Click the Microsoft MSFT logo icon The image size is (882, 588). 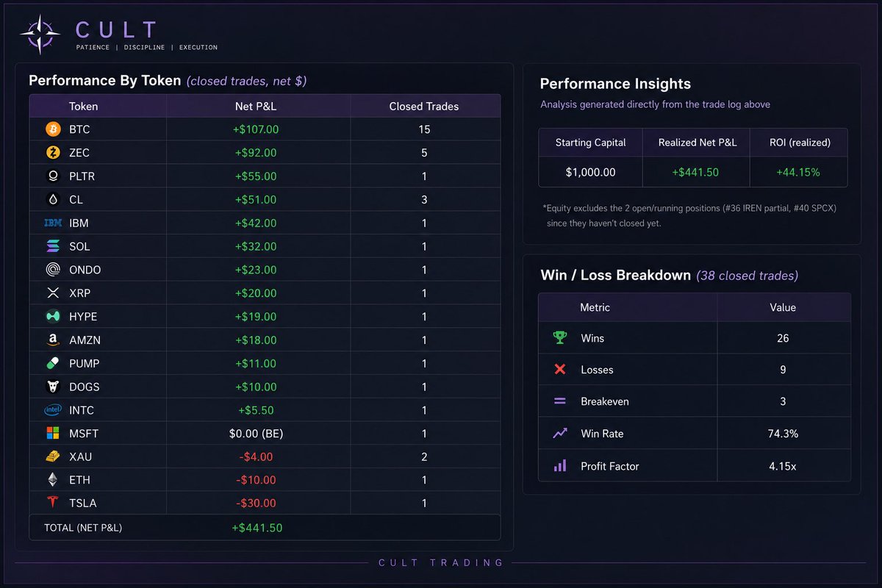coord(53,434)
